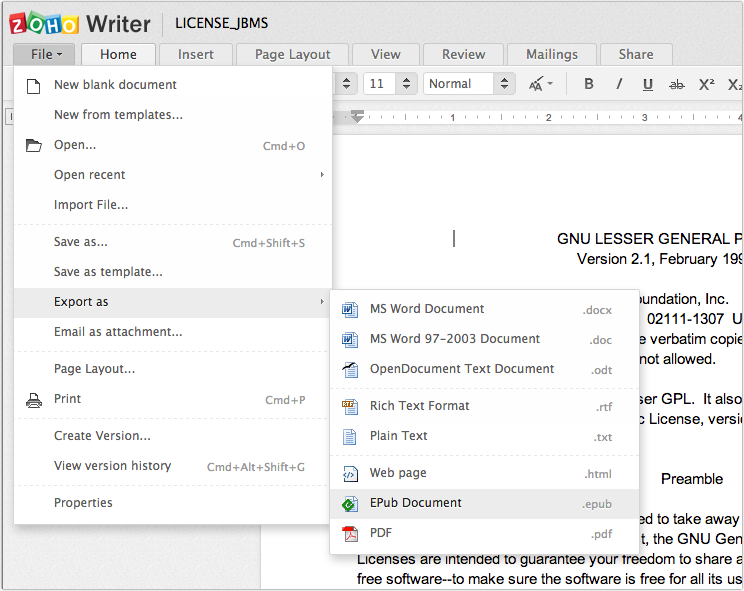Switch to the Insert tab
Viewport: 744px width, 591px height.
coord(195,54)
